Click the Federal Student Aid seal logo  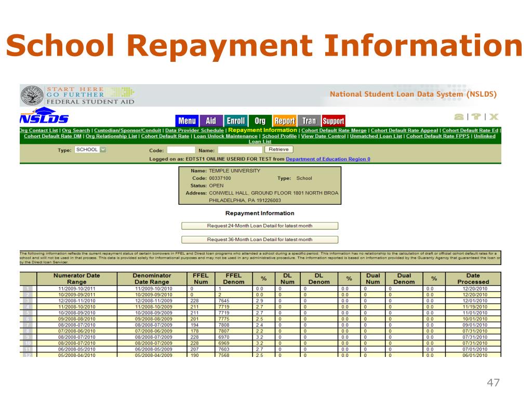tap(32, 96)
